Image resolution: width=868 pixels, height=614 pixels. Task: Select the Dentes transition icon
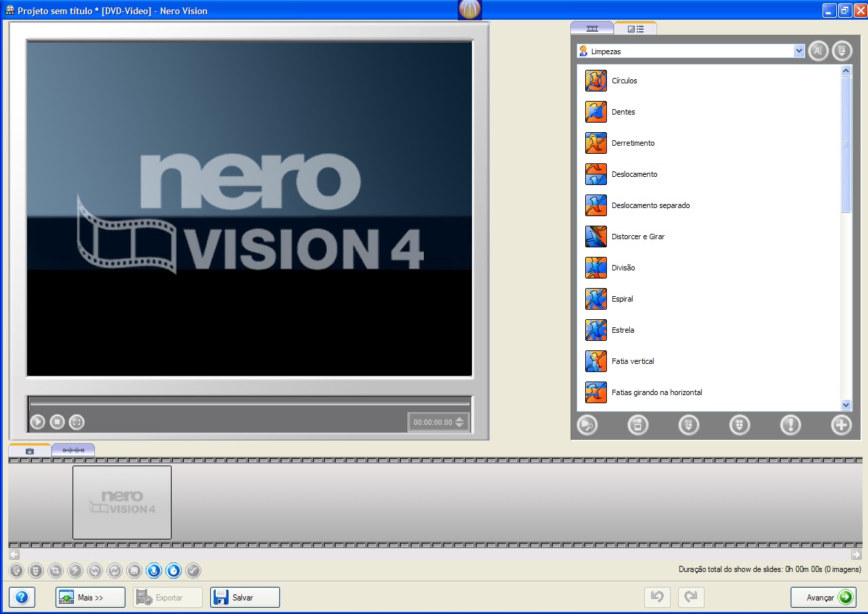tap(596, 112)
